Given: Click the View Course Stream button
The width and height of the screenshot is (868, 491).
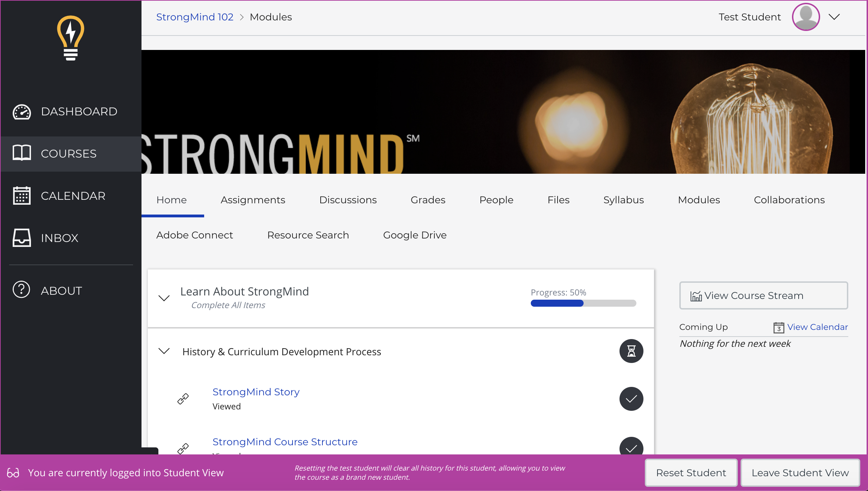Looking at the screenshot, I should tap(763, 295).
